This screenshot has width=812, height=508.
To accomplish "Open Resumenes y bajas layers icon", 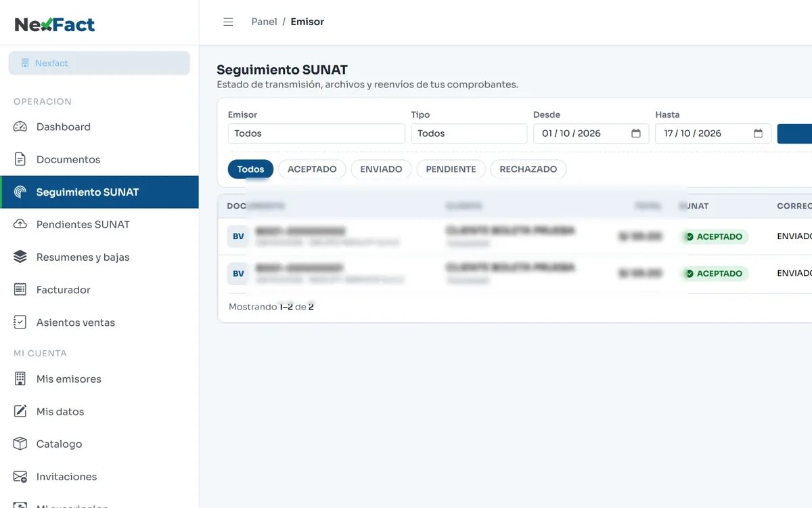I will click(20, 257).
